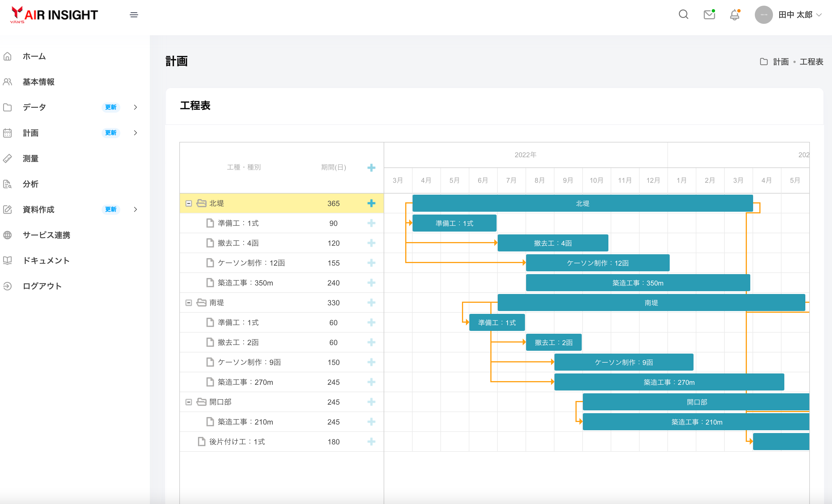Screen dimensions: 832x504
Task: Expand the 資料作成 sidebar submenu
Action: (135, 209)
